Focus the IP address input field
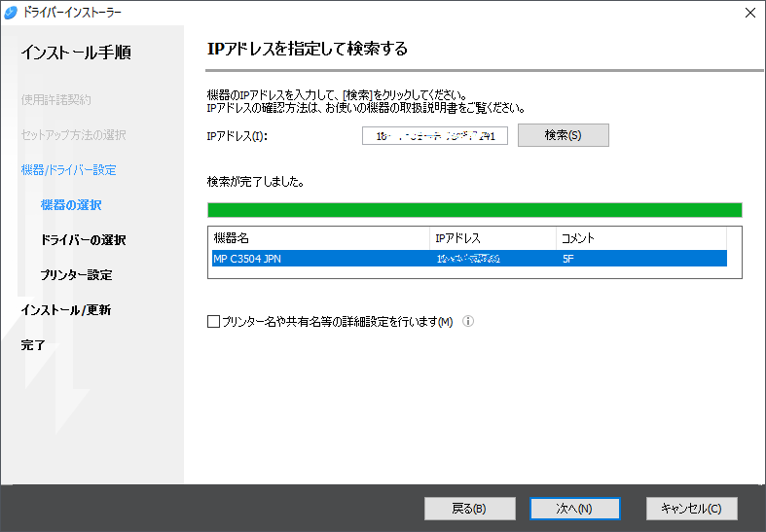Screen dimensions: 766x532 435,136
